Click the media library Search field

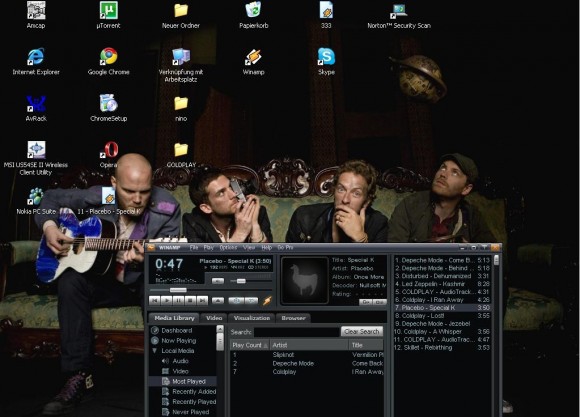point(297,332)
